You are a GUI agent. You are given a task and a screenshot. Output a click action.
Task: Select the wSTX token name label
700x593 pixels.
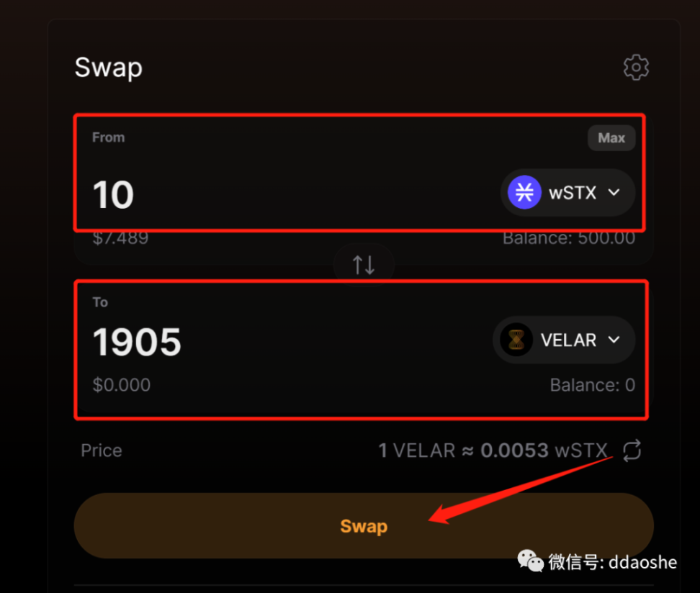(573, 193)
